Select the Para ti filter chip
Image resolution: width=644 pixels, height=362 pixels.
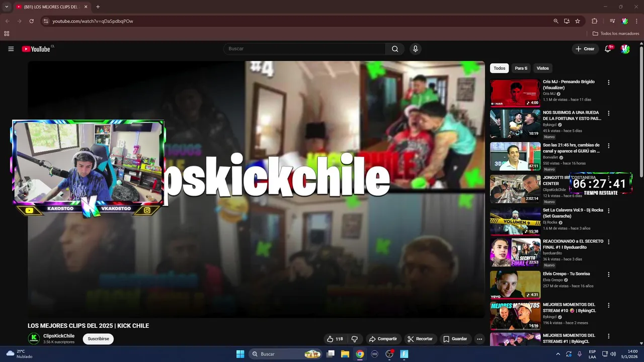click(x=521, y=68)
